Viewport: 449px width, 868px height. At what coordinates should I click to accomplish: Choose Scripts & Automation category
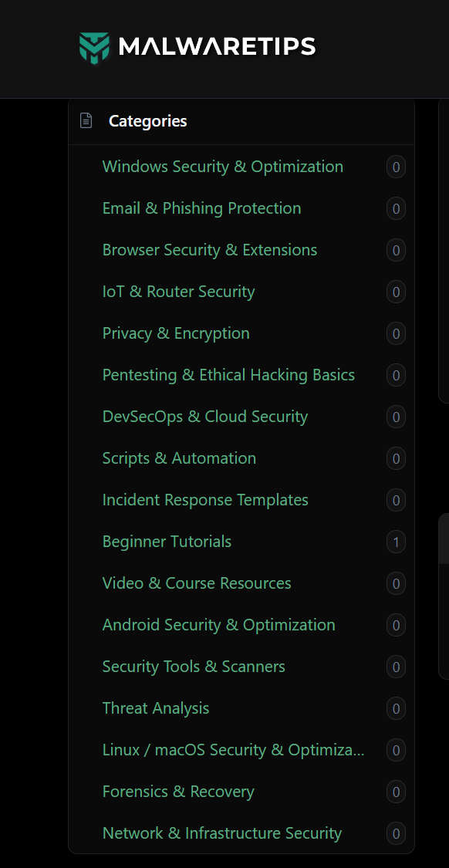point(180,458)
